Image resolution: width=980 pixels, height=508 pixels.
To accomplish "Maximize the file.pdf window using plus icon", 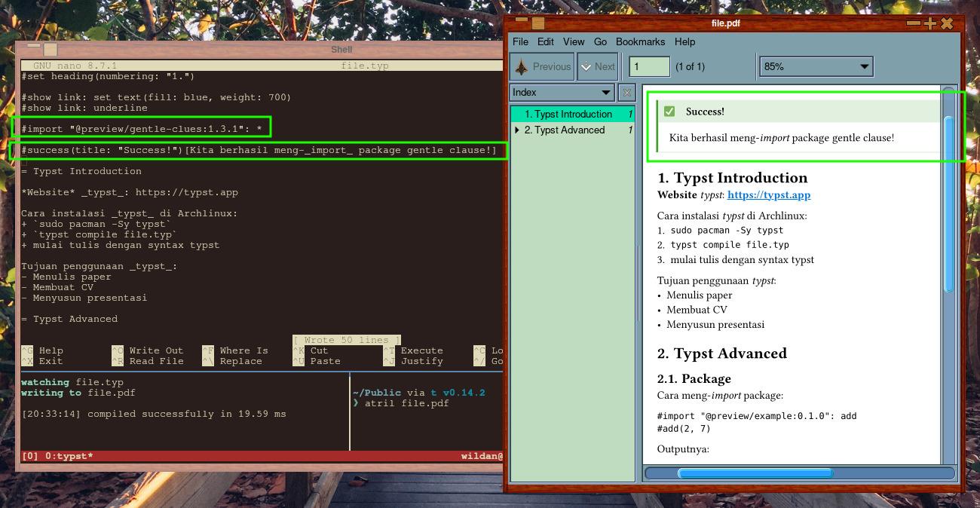I will coord(931,24).
